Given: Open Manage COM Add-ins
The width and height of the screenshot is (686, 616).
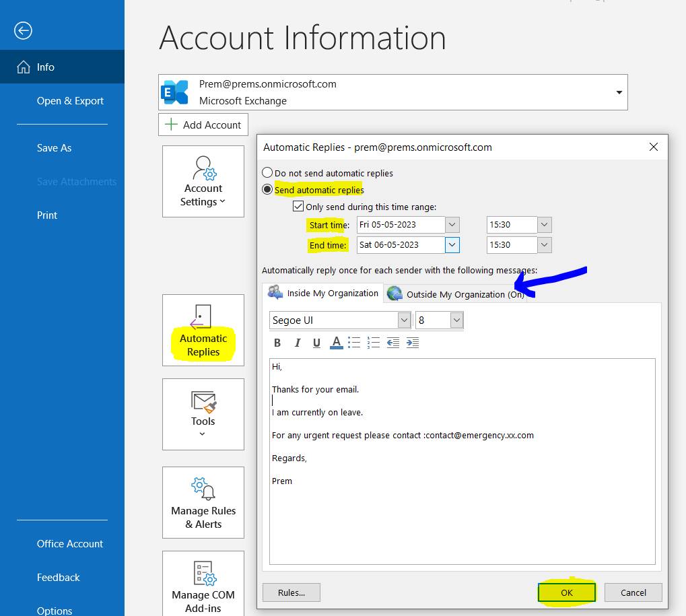Looking at the screenshot, I should pyautogui.click(x=203, y=584).
